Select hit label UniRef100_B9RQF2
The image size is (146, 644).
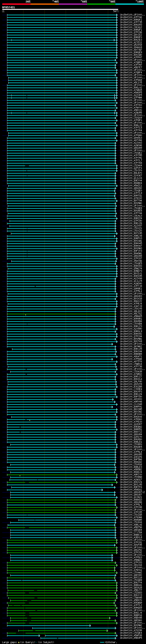[131, 20]
